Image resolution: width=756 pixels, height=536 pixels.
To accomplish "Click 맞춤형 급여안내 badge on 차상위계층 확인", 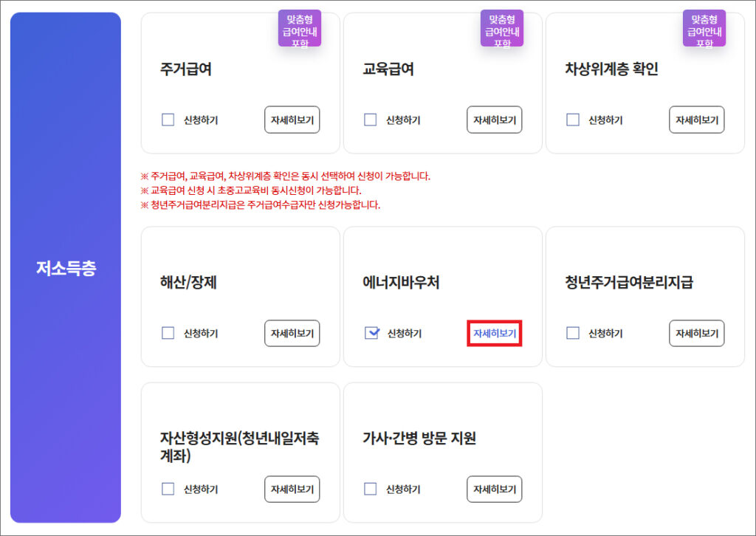I will [704, 30].
